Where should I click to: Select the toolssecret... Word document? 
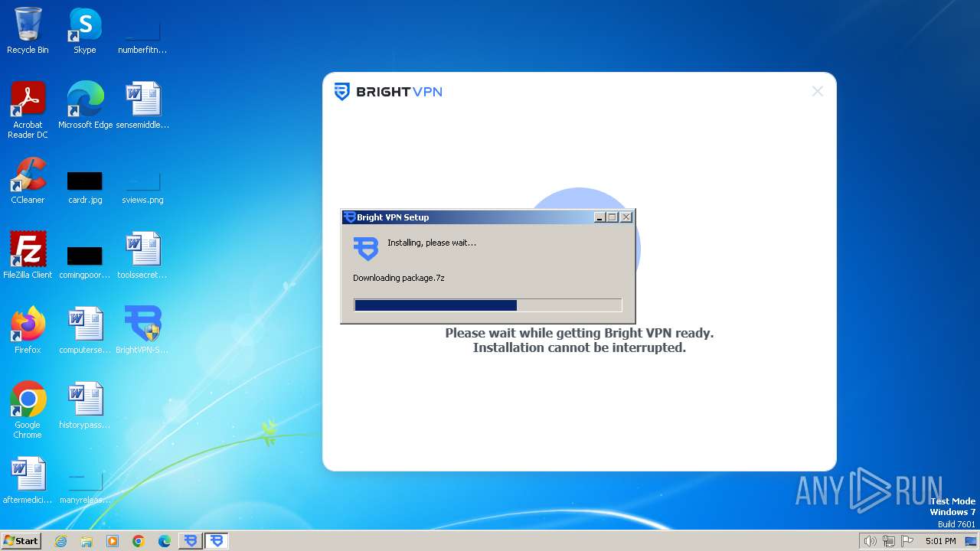pos(142,256)
